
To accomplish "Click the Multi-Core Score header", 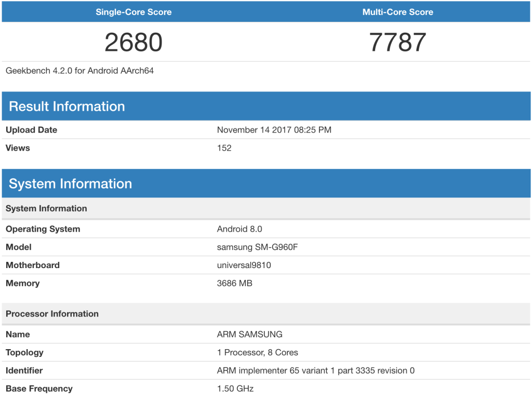I will [x=397, y=12].
